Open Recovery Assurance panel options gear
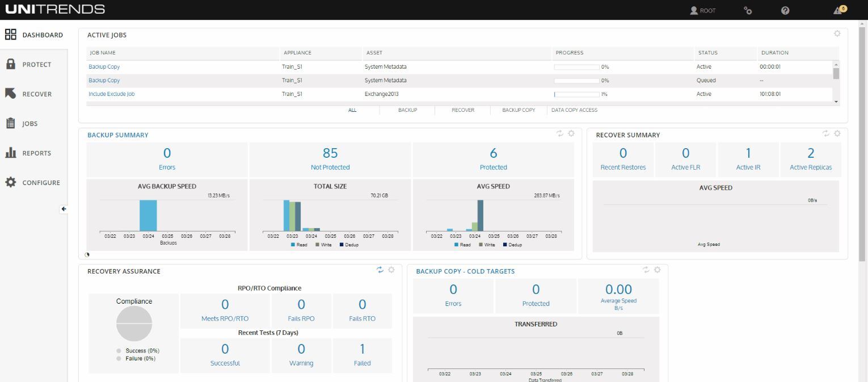The image size is (868, 382). click(x=391, y=270)
